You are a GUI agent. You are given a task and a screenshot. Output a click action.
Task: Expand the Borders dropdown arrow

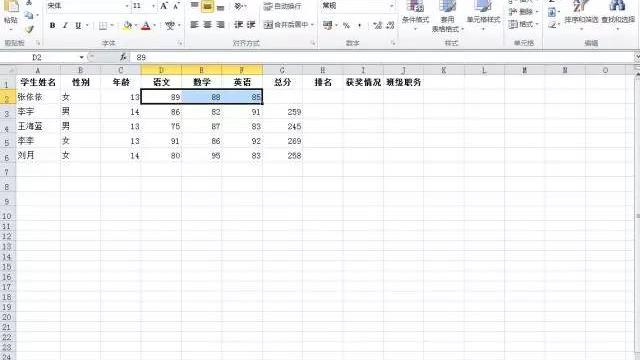pos(112,26)
